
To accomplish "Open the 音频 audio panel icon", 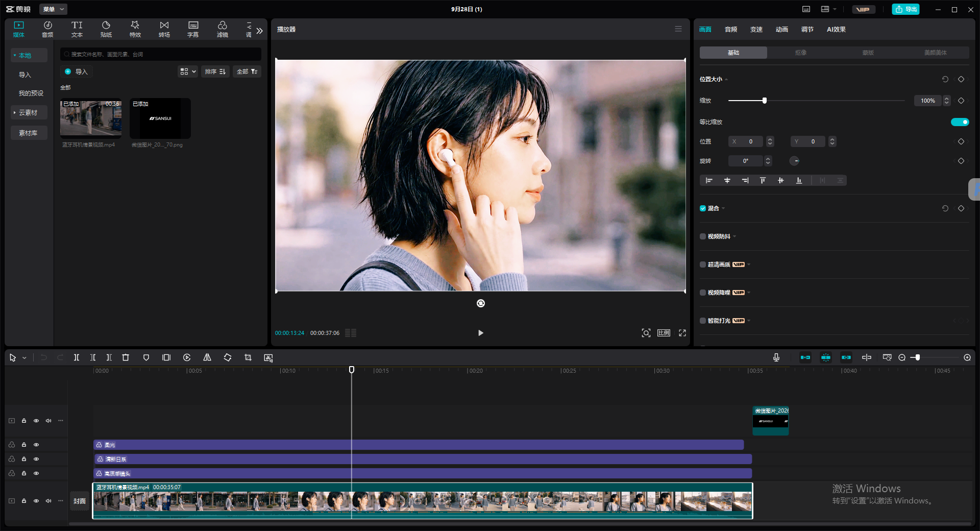I will point(47,29).
